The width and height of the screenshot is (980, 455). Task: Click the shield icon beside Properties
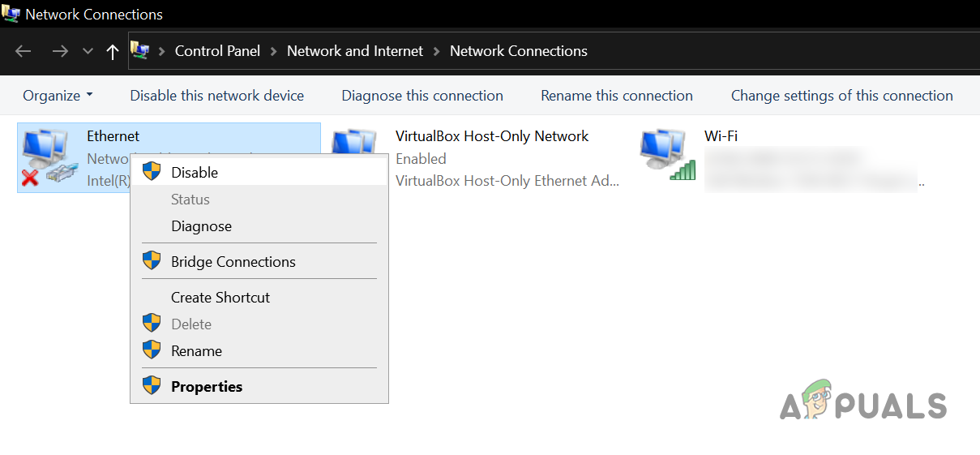(x=152, y=386)
